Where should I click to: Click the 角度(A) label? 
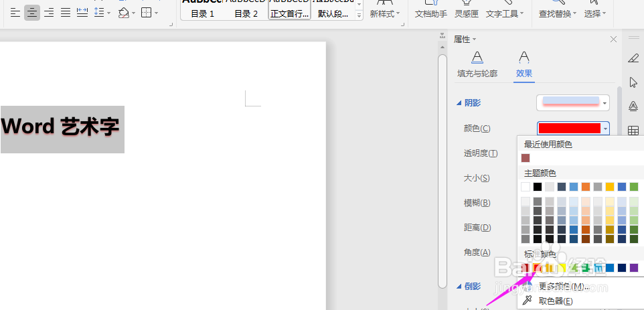point(477,252)
